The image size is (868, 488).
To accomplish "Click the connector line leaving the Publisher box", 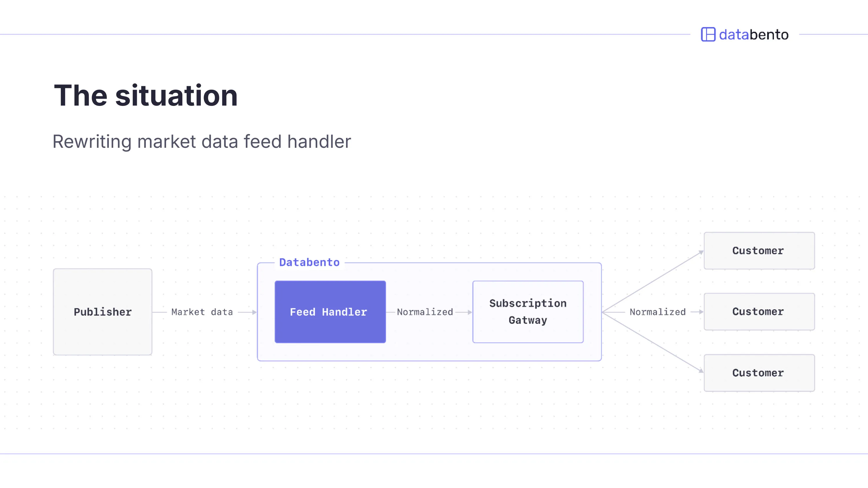I will coord(159,312).
